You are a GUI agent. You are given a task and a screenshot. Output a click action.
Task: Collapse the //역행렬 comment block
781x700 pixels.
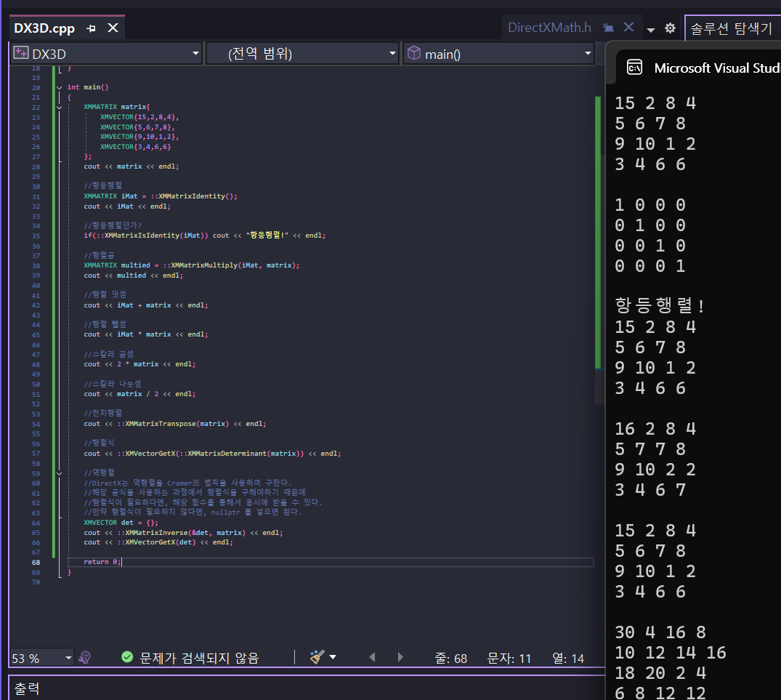60,473
